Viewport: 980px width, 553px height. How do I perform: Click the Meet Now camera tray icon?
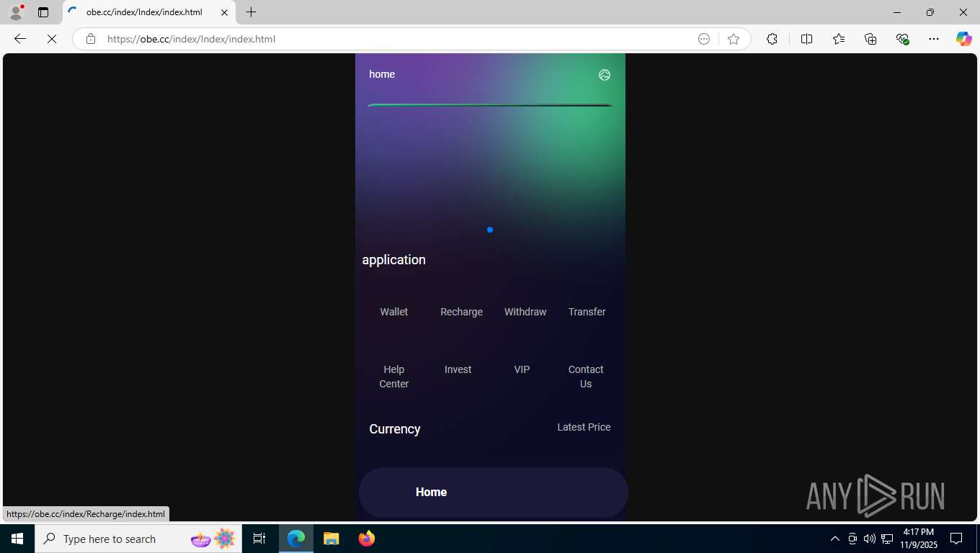[852, 539]
